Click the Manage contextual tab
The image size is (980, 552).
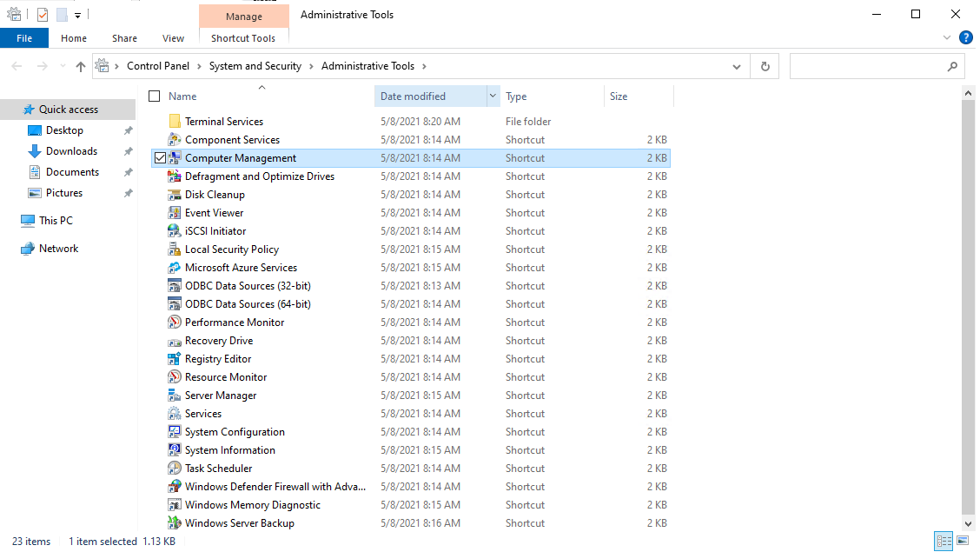[244, 17]
